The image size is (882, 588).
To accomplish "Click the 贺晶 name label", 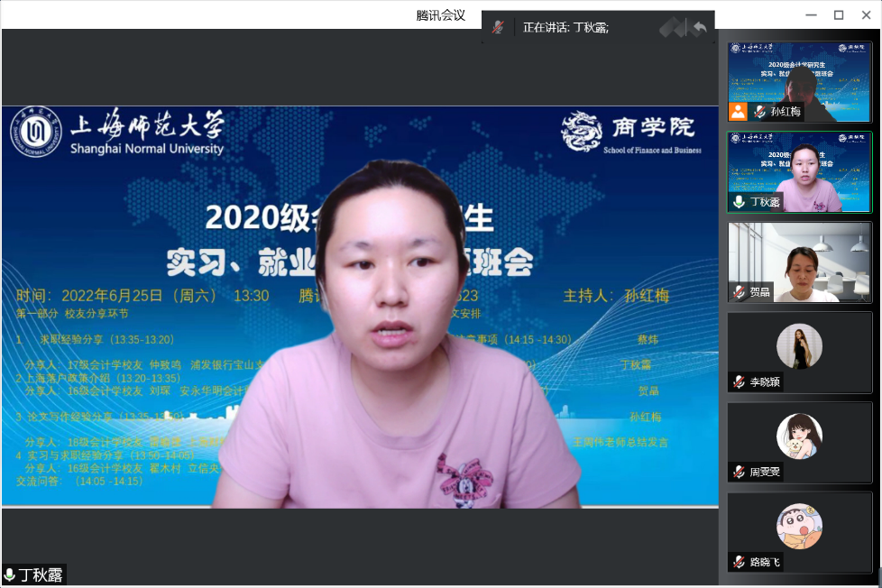I will point(759,291).
